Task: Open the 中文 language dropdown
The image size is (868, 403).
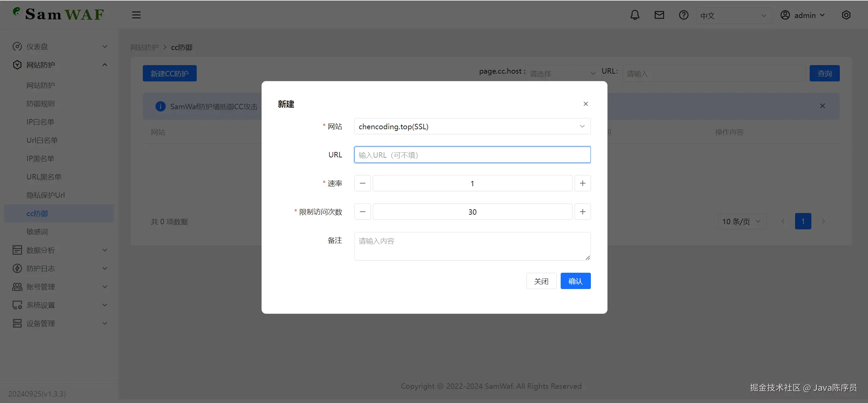Action: (x=733, y=16)
